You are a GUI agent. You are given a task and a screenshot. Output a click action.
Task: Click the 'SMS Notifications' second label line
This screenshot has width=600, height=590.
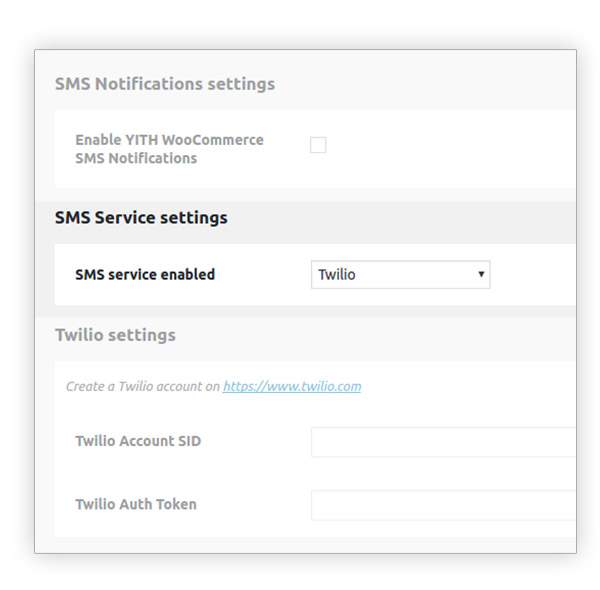[x=136, y=158]
